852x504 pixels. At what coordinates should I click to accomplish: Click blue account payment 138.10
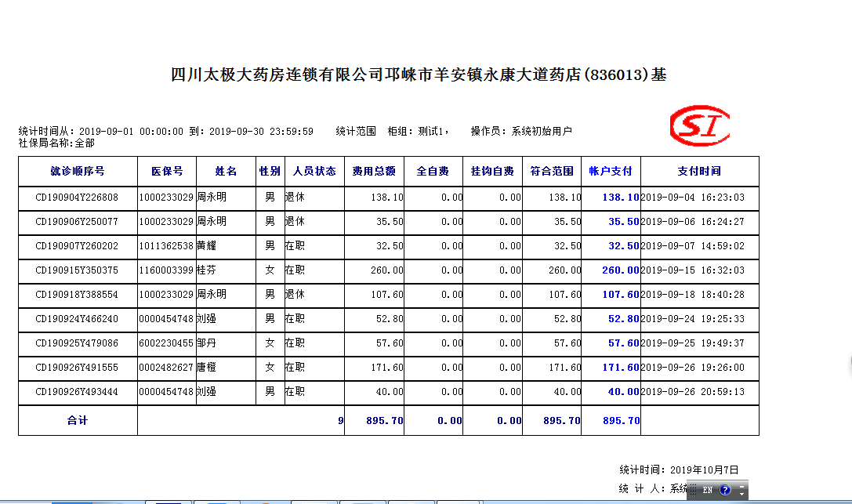tap(621, 198)
